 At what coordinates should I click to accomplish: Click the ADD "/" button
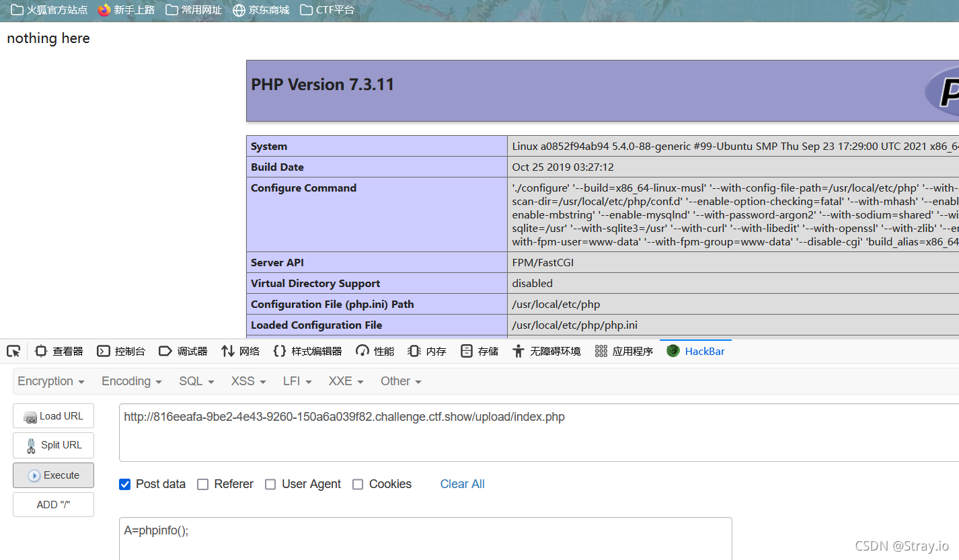pos(53,504)
